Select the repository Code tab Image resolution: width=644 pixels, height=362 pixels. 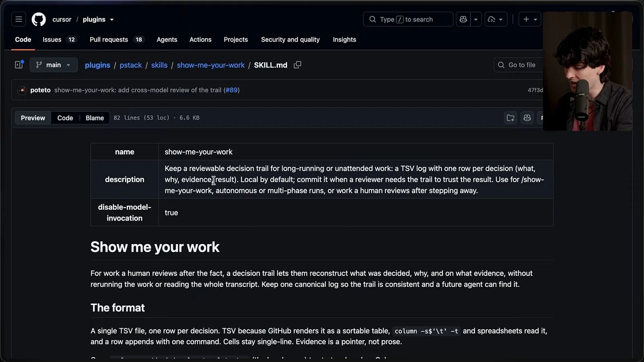pyautogui.click(x=23, y=39)
